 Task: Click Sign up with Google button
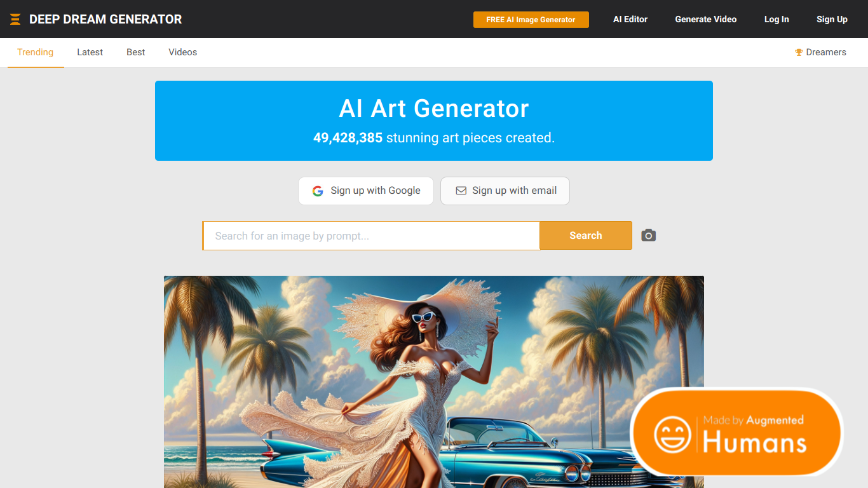coord(366,191)
